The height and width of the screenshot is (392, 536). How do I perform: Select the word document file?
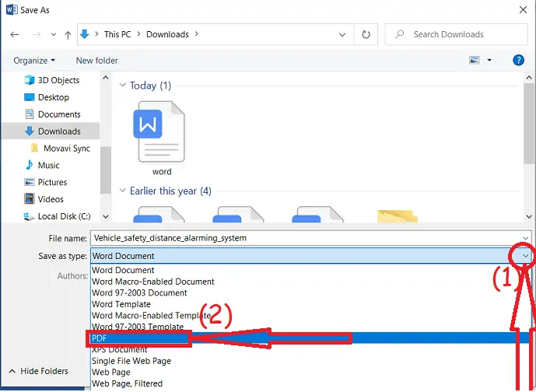(x=161, y=138)
